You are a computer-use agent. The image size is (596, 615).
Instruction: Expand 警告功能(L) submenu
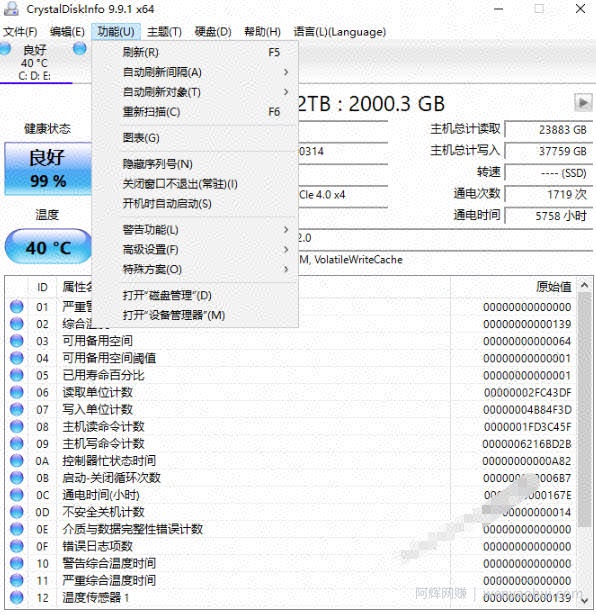pyautogui.click(x=195, y=229)
